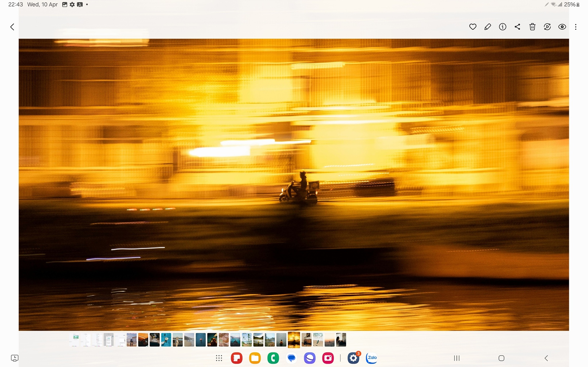Viewport: 588px width, 367px height.
Task: Open the green Phone app
Action: (273, 358)
